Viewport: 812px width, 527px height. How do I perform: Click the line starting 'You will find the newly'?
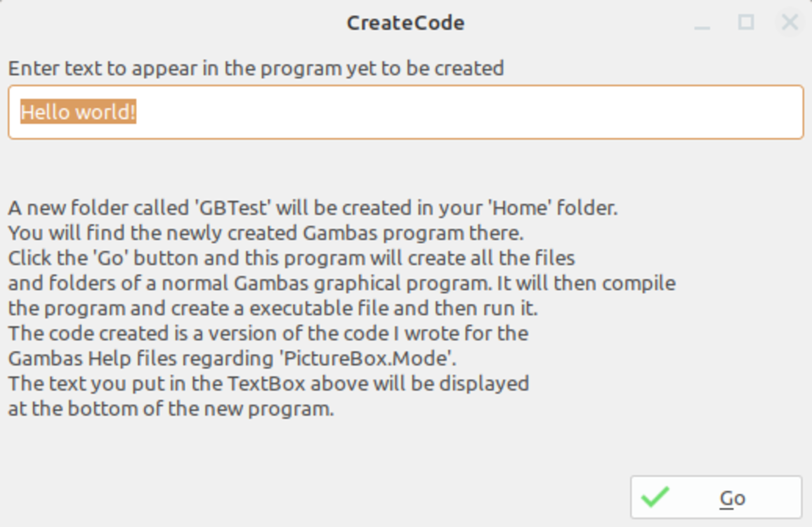click(x=266, y=233)
